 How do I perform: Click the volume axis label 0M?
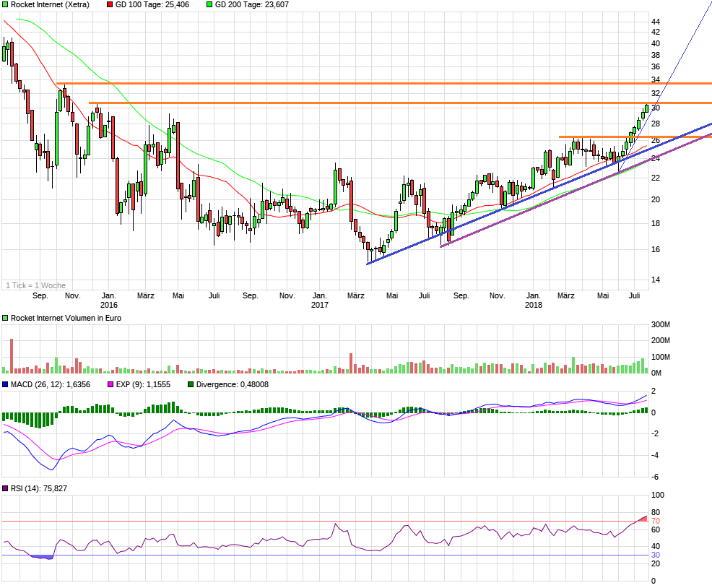point(656,373)
